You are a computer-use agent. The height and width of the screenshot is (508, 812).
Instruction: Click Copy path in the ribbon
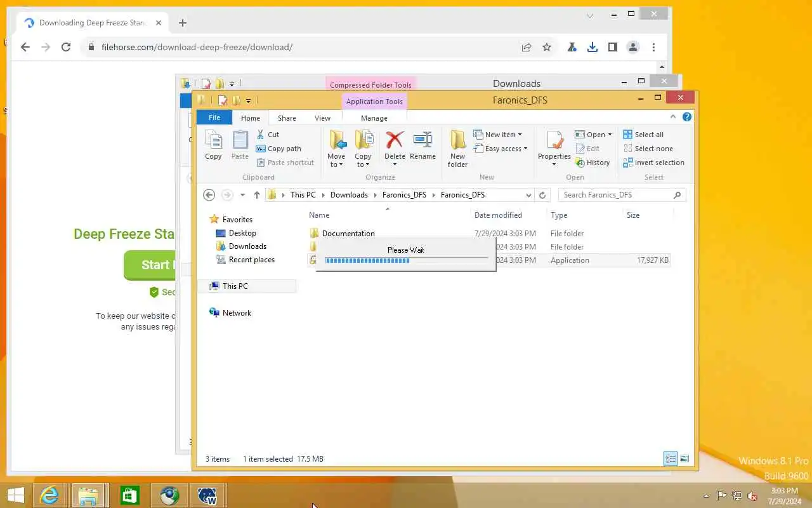(278, 149)
